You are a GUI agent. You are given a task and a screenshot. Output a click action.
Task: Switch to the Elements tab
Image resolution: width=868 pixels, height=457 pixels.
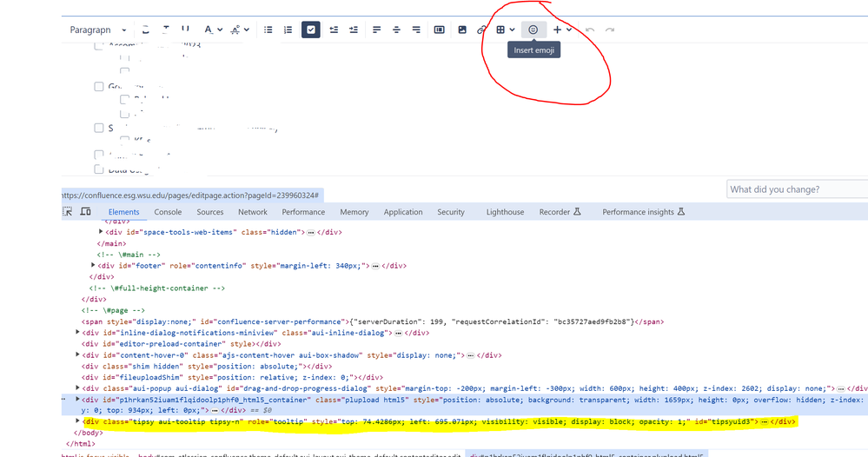coord(123,212)
